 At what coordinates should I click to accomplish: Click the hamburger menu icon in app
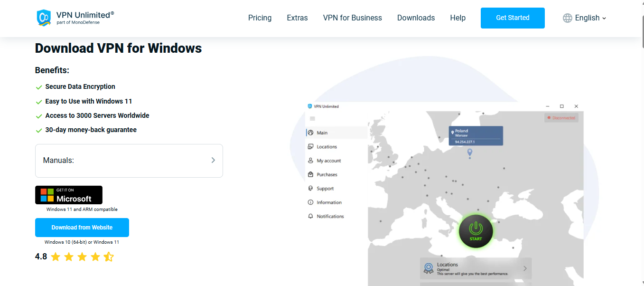click(312, 119)
